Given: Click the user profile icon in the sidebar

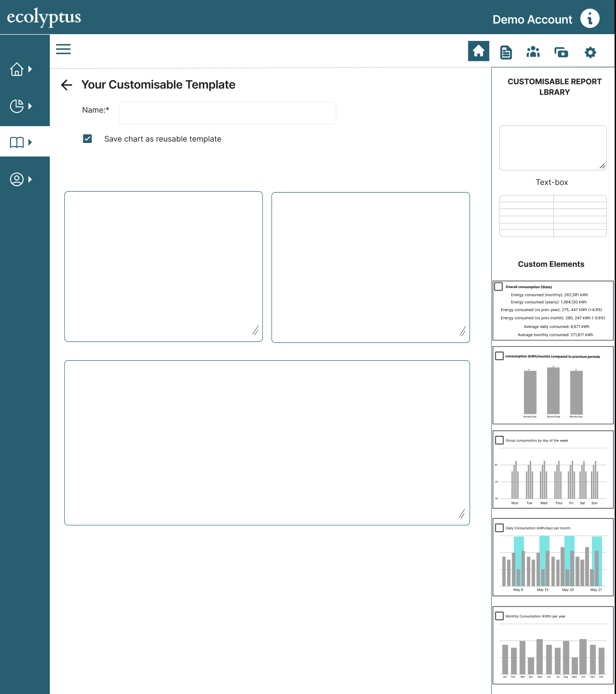Looking at the screenshot, I should tap(17, 179).
